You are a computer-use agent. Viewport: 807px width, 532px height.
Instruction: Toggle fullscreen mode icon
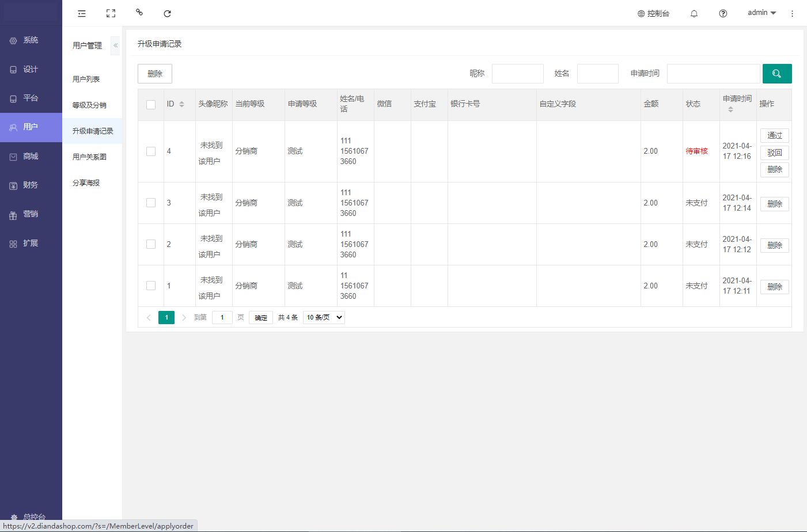pyautogui.click(x=111, y=13)
